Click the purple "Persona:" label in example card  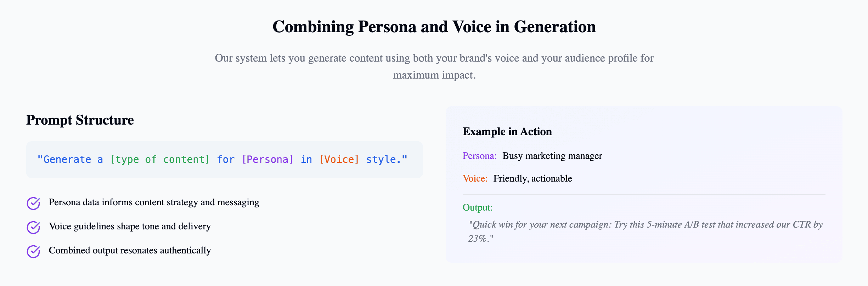(x=479, y=156)
